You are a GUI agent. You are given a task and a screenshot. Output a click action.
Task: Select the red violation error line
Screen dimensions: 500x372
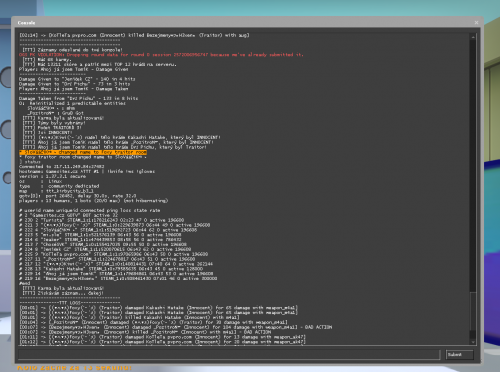point(161,55)
